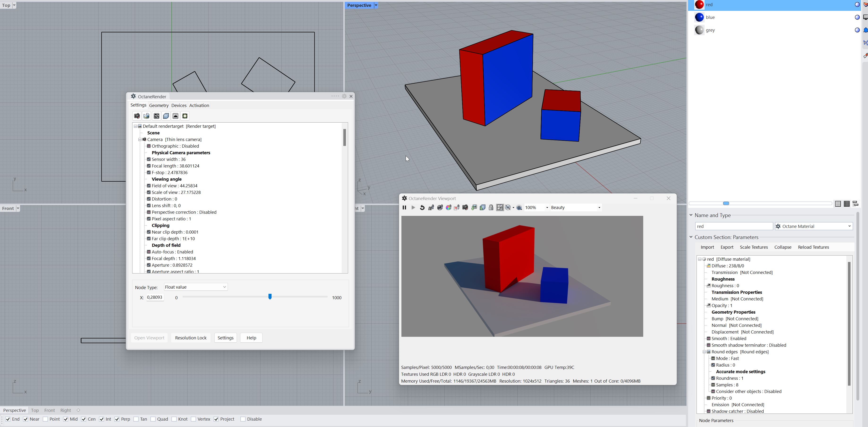
Task: Enable the Vertex object snap checkbox
Action: [193, 419]
